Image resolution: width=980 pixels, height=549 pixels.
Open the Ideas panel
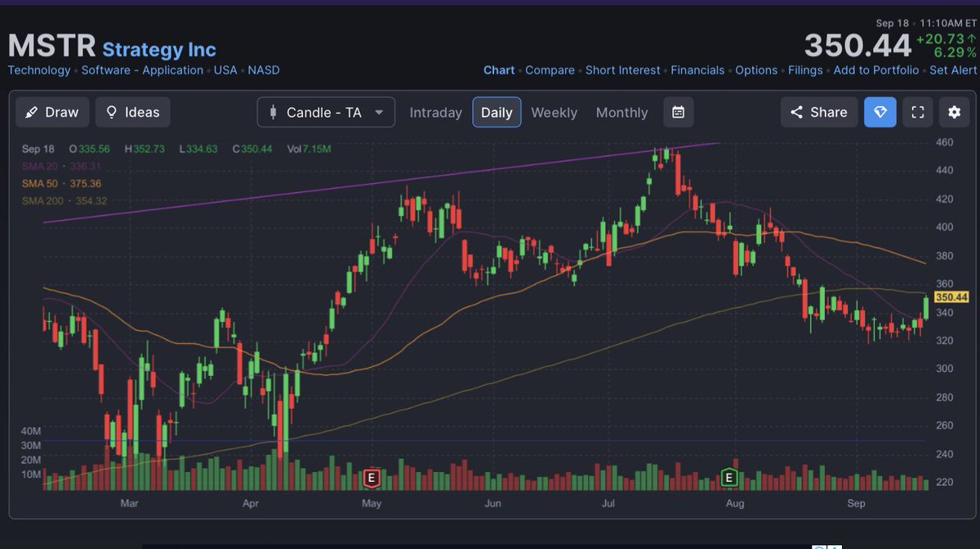click(x=132, y=112)
